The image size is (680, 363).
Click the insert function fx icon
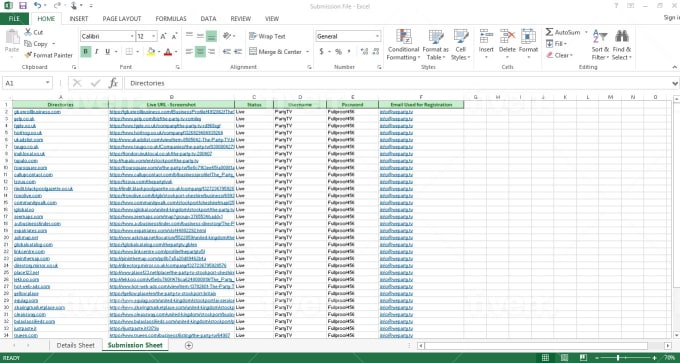(113, 83)
